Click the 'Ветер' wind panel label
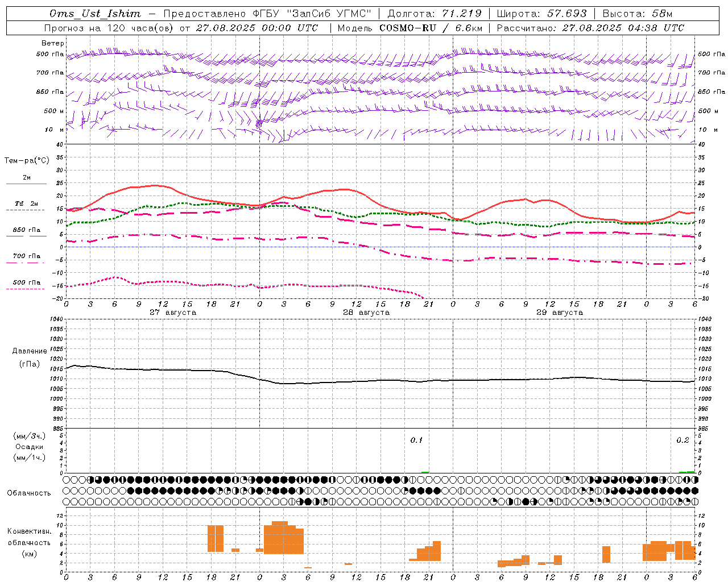Image resolution: width=728 pixels, height=582 pixels. point(53,43)
